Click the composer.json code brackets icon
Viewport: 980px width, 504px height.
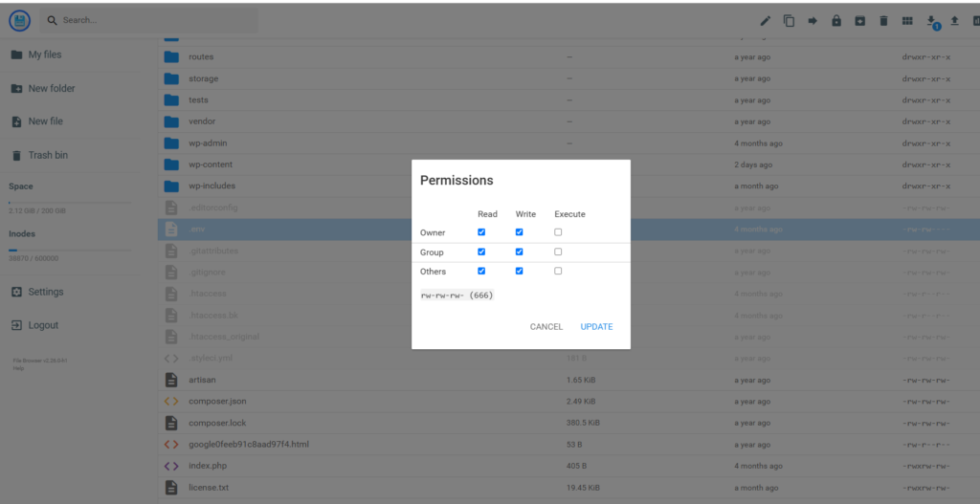(x=171, y=401)
